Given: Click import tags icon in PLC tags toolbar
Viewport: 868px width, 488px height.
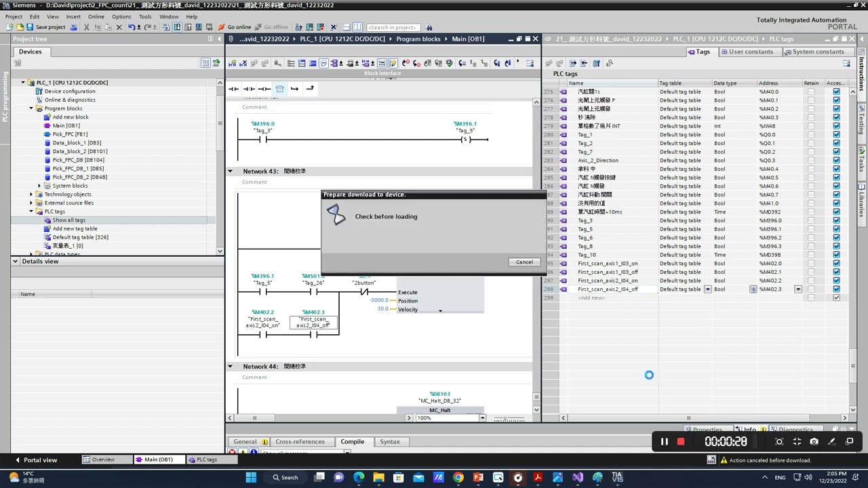Looking at the screenshot, I should pyautogui.click(x=584, y=63).
